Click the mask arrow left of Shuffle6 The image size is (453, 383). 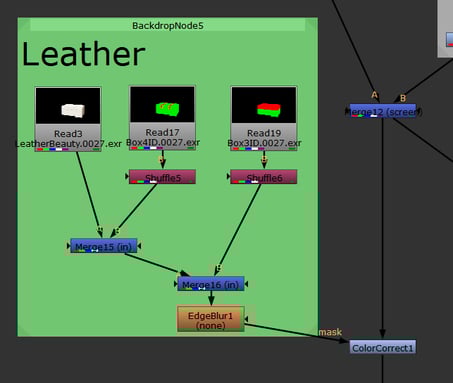click(x=228, y=176)
